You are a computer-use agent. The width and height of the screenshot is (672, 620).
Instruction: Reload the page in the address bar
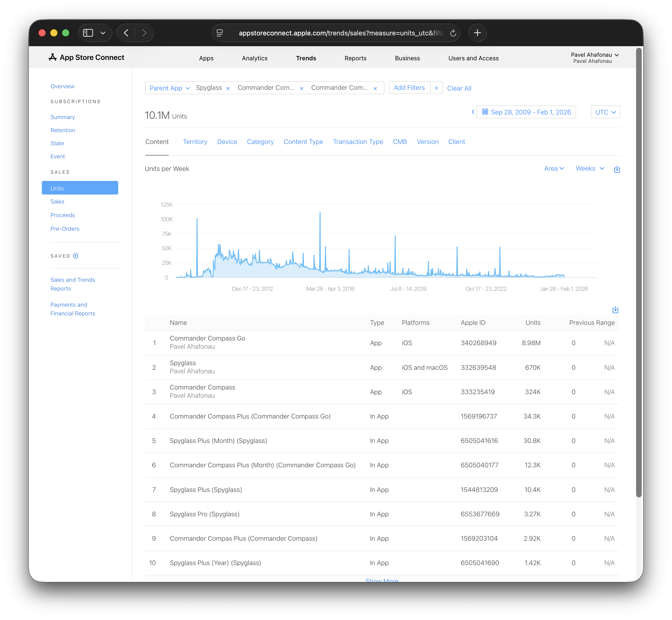453,33
